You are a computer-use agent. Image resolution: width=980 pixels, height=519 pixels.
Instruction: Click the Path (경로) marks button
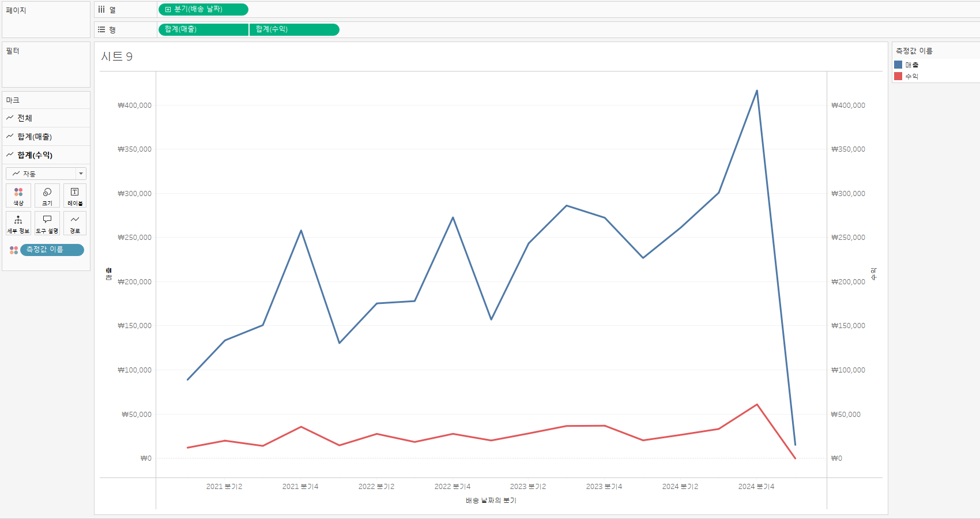click(75, 223)
